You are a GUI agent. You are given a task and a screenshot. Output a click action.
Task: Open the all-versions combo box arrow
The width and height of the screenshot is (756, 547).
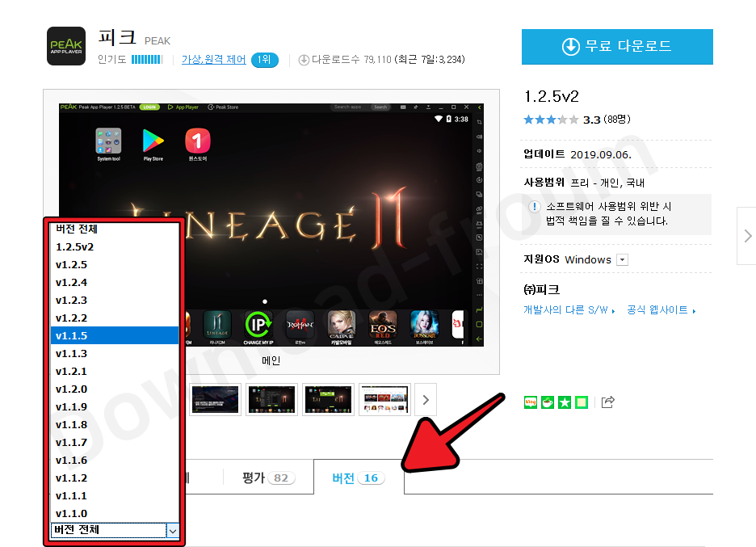pos(173,531)
